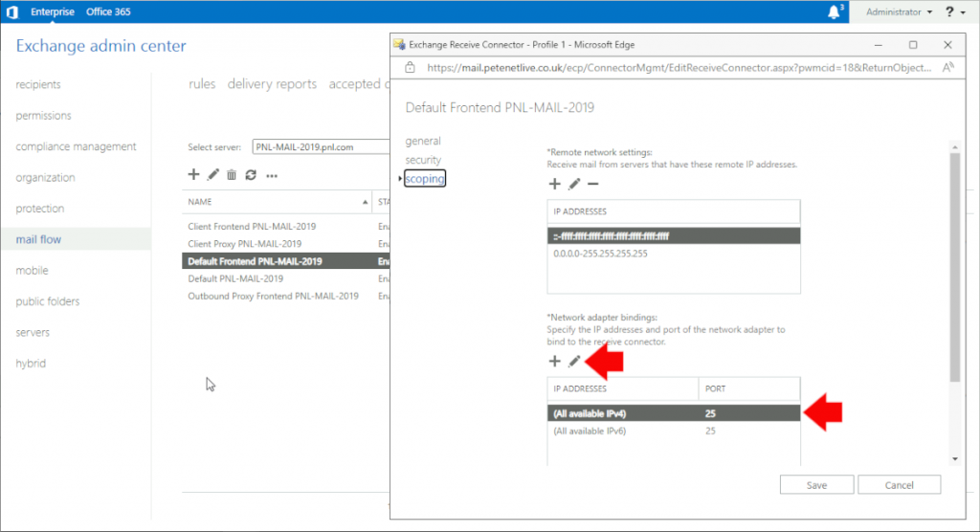The image size is (980, 532).
Task: Open the notifications bell icon
Action: 834,11
